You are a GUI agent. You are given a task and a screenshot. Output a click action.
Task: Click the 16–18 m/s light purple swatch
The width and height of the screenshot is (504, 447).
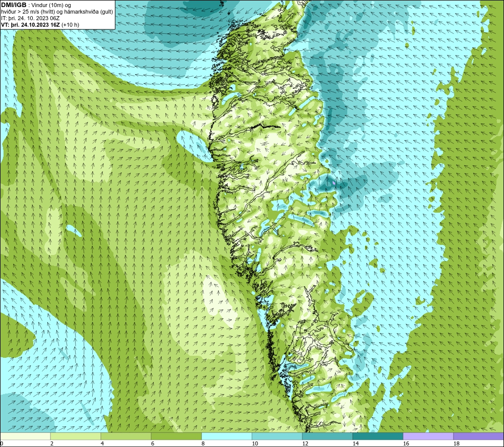pyautogui.click(x=428, y=436)
